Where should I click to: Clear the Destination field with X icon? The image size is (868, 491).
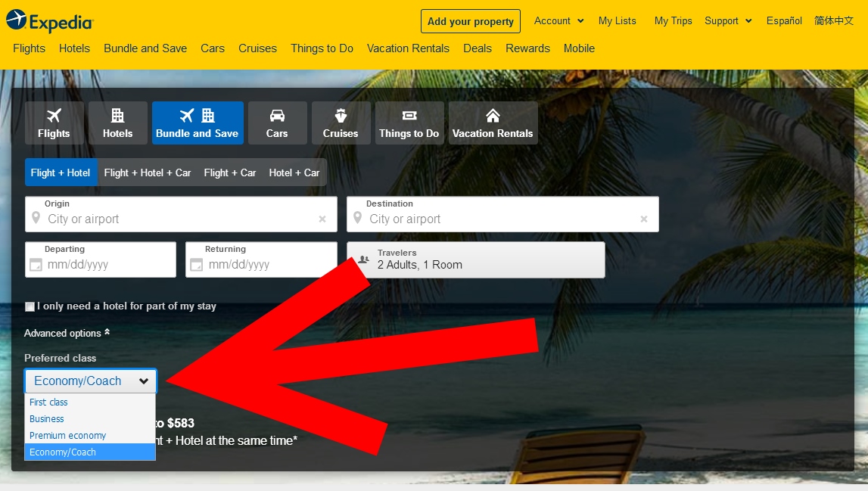pyautogui.click(x=644, y=219)
